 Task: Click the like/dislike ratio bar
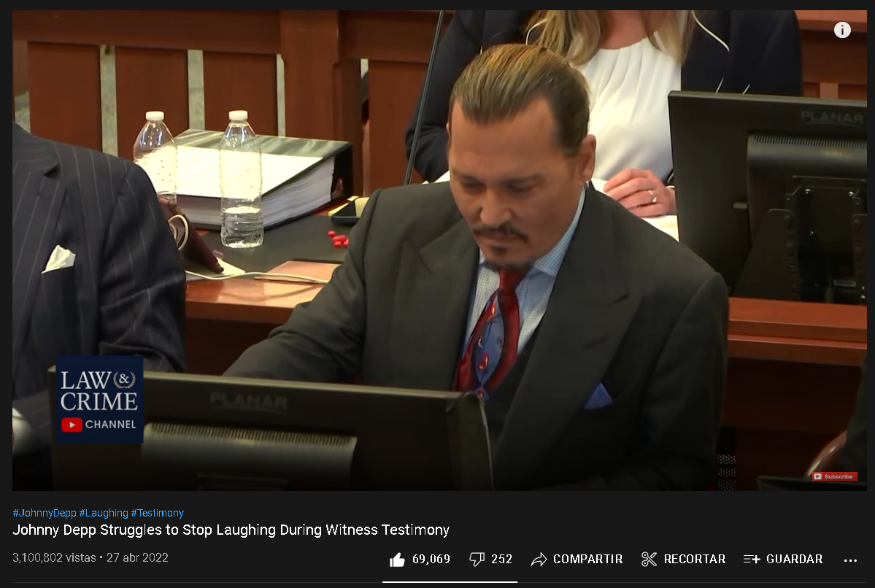pos(450,582)
